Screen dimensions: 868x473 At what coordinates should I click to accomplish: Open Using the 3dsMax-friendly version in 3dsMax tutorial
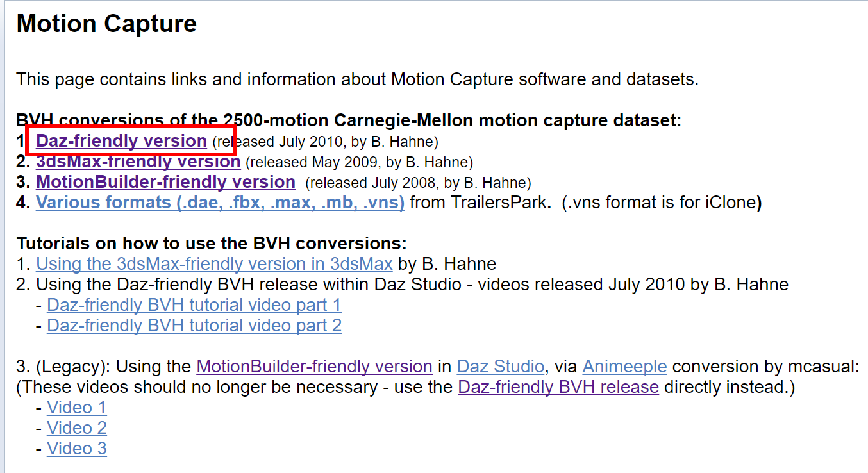(214, 264)
